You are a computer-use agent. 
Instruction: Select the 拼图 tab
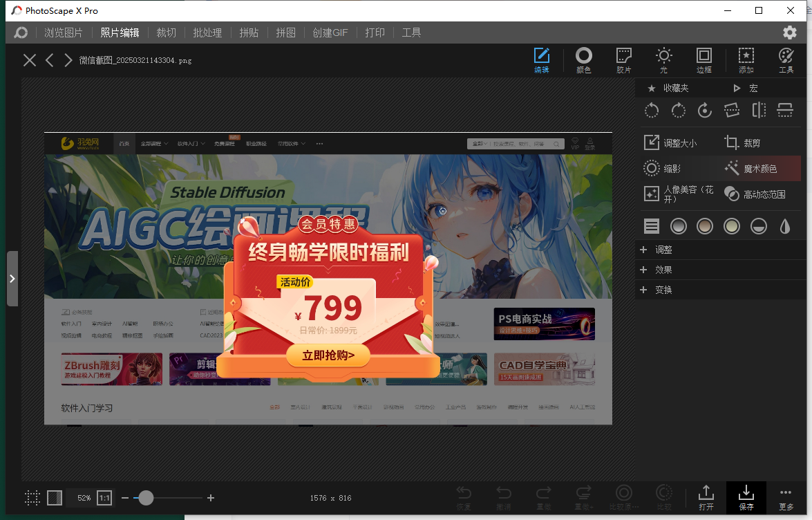pyautogui.click(x=285, y=32)
